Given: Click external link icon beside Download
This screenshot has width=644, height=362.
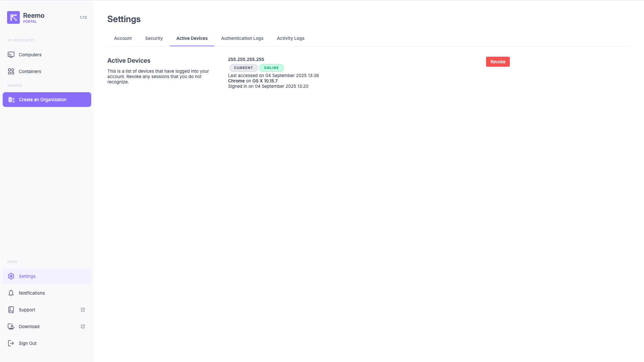Looking at the screenshot, I should (83, 326).
